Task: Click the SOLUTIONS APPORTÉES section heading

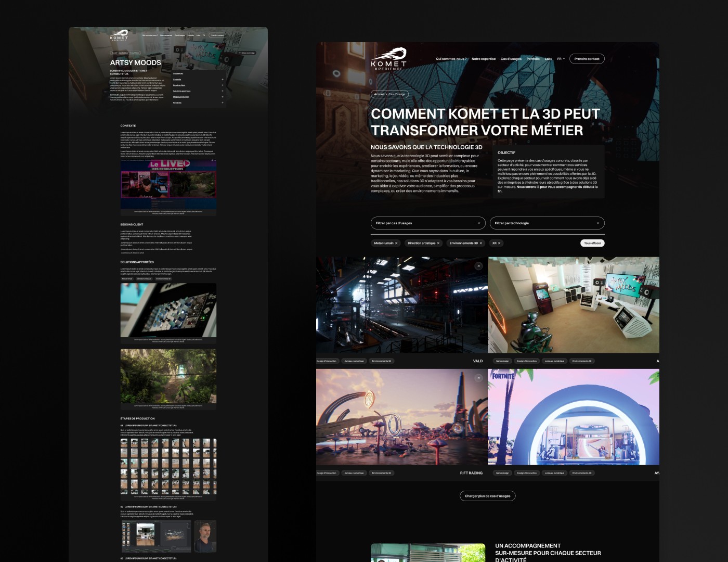Action: click(x=137, y=262)
